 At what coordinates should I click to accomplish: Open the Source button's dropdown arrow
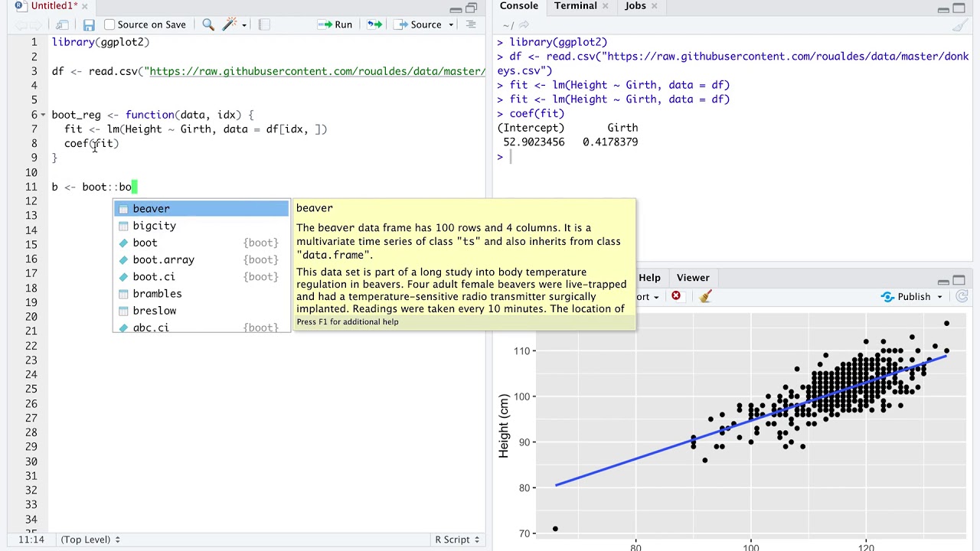tap(451, 24)
